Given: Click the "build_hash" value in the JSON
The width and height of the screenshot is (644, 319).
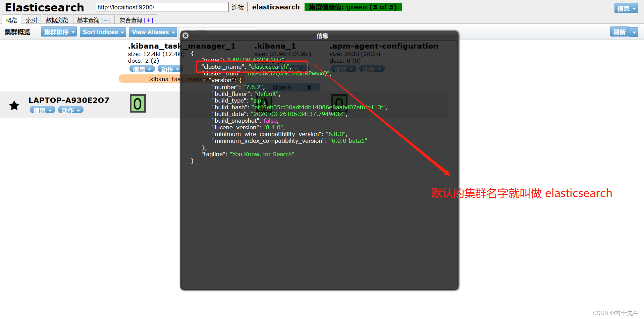Looking at the screenshot, I should 319,107.
